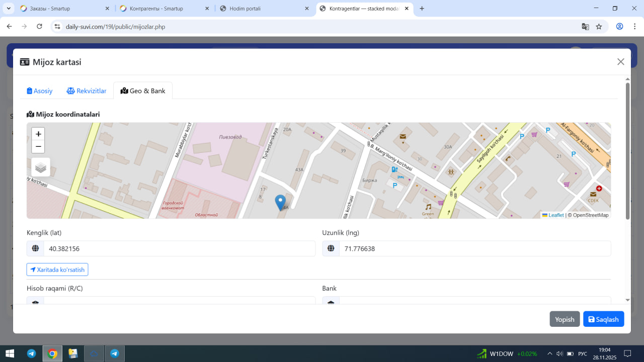
Task: Click the blue location marker on map
Action: pyautogui.click(x=280, y=202)
